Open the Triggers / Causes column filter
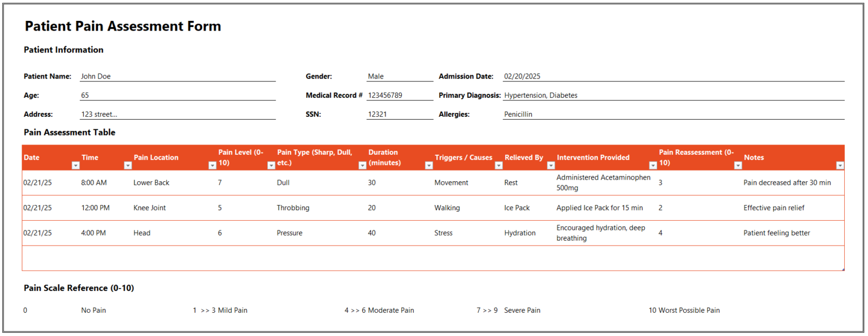Image resolution: width=868 pixels, height=336 pixels. click(498, 165)
